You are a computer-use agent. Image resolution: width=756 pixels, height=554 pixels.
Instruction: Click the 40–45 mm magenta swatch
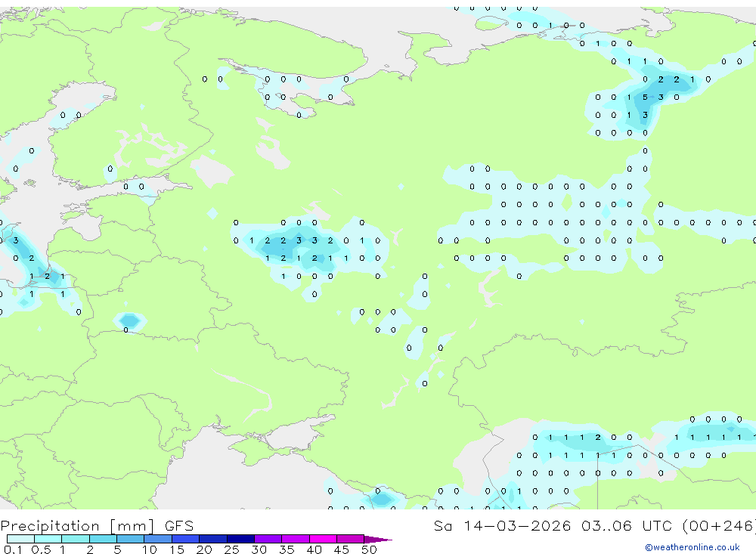(323, 539)
